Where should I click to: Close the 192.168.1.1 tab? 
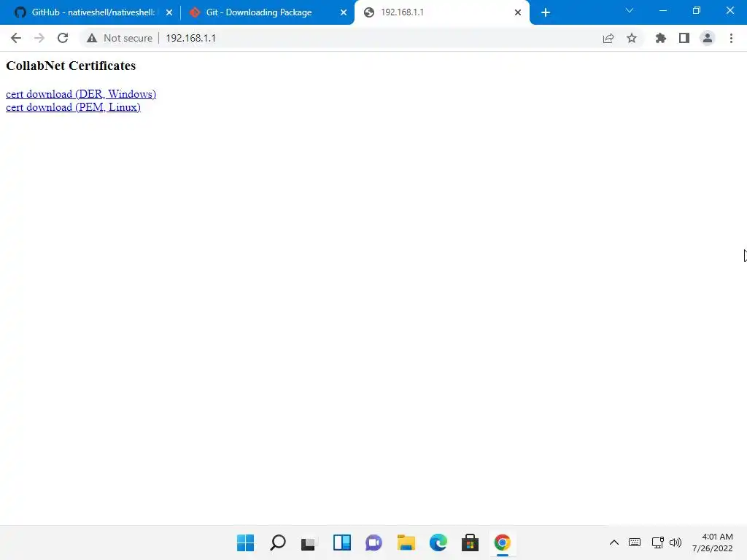pyautogui.click(x=518, y=12)
